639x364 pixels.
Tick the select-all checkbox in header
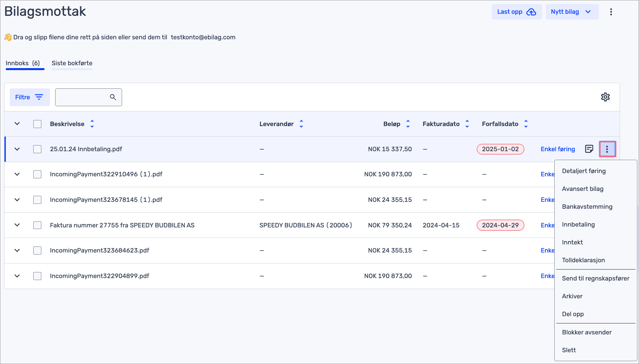pos(37,124)
